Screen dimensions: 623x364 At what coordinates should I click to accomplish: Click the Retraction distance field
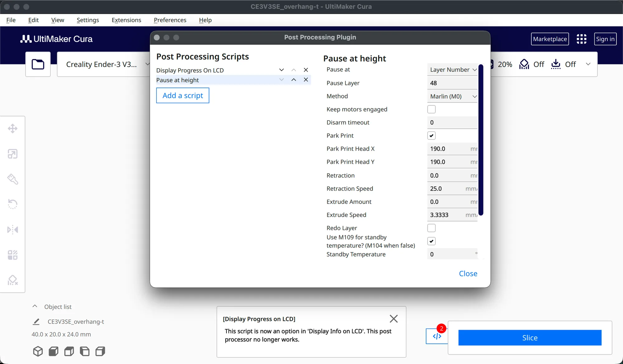point(452,175)
